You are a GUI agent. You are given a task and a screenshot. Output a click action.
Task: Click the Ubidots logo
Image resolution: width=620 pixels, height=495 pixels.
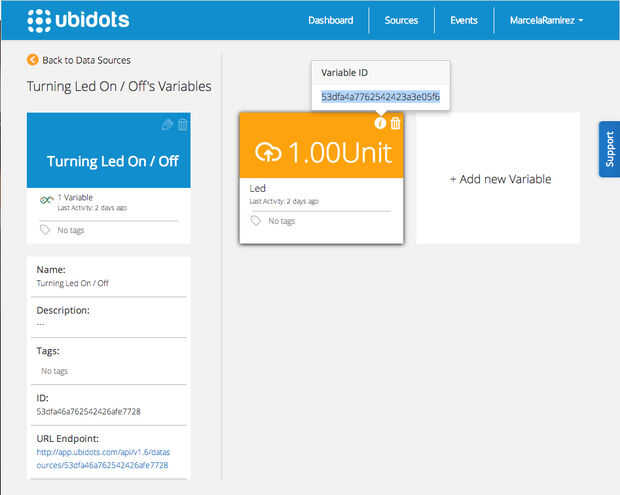(78, 21)
